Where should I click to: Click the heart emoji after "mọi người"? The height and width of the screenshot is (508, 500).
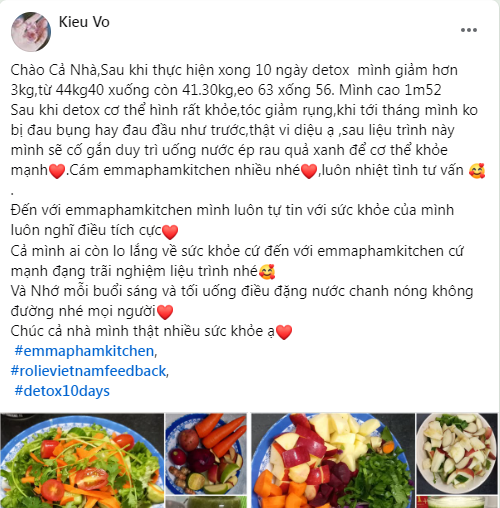pyautogui.click(x=165, y=312)
